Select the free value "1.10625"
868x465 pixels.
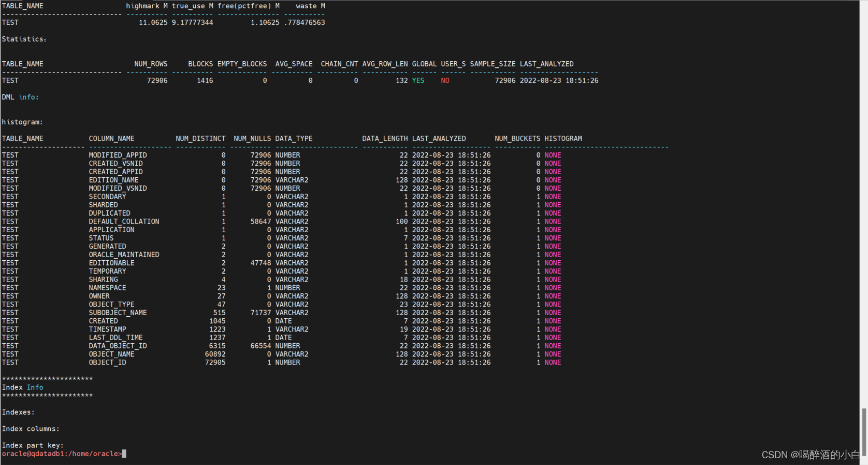click(x=265, y=23)
